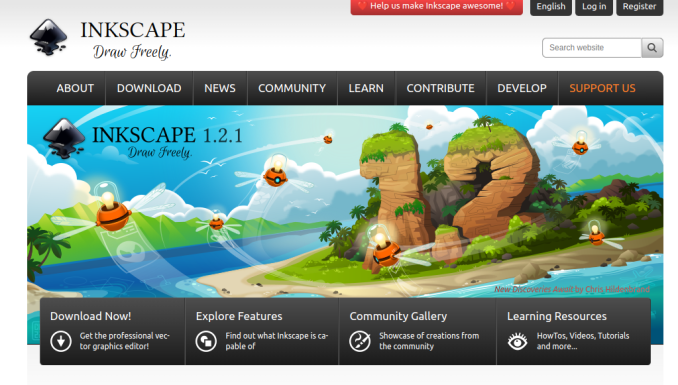Open the English language selector
This screenshot has height=385, width=678.
coord(551,7)
